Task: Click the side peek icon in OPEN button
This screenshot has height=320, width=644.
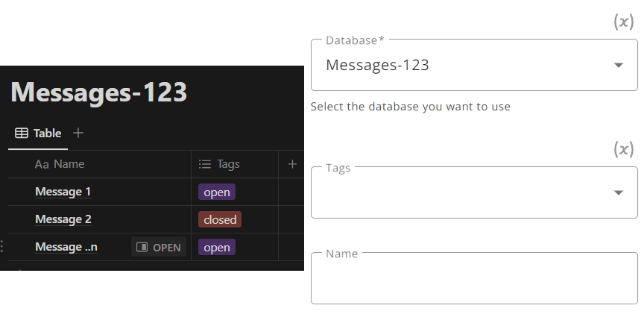Action: [x=142, y=247]
